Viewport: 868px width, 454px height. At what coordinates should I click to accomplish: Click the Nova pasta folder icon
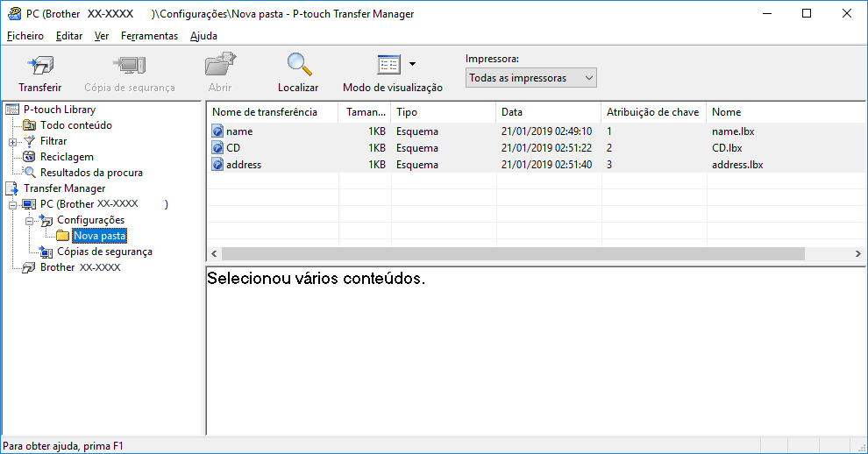(62, 236)
